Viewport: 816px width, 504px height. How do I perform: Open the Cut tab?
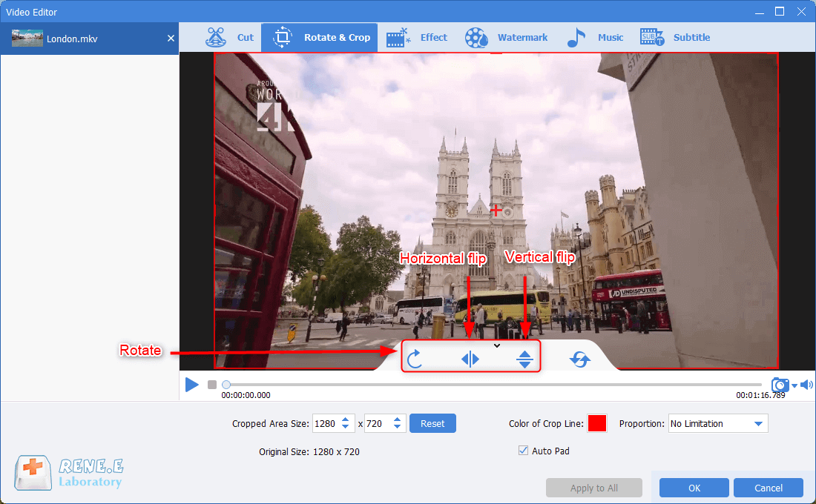(229, 38)
